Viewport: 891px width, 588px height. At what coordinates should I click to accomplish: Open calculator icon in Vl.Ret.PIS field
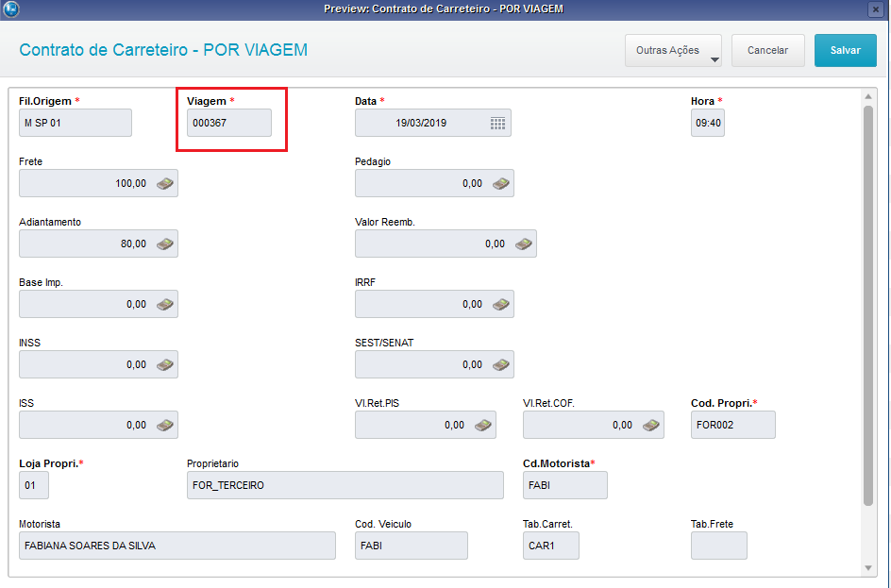pos(483,425)
